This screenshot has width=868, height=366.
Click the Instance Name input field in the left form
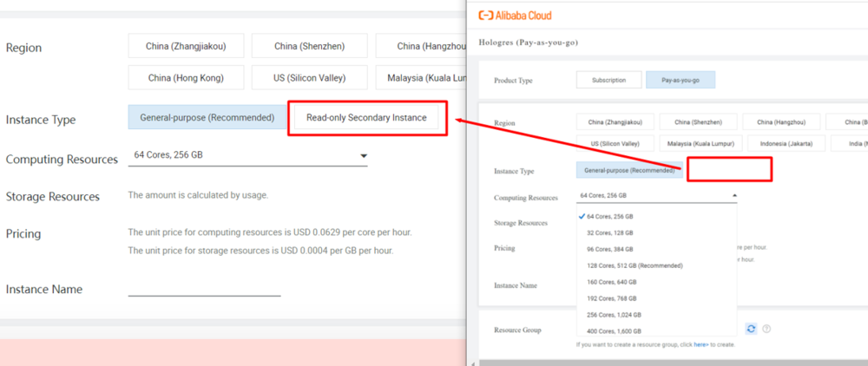pos(204,289)
